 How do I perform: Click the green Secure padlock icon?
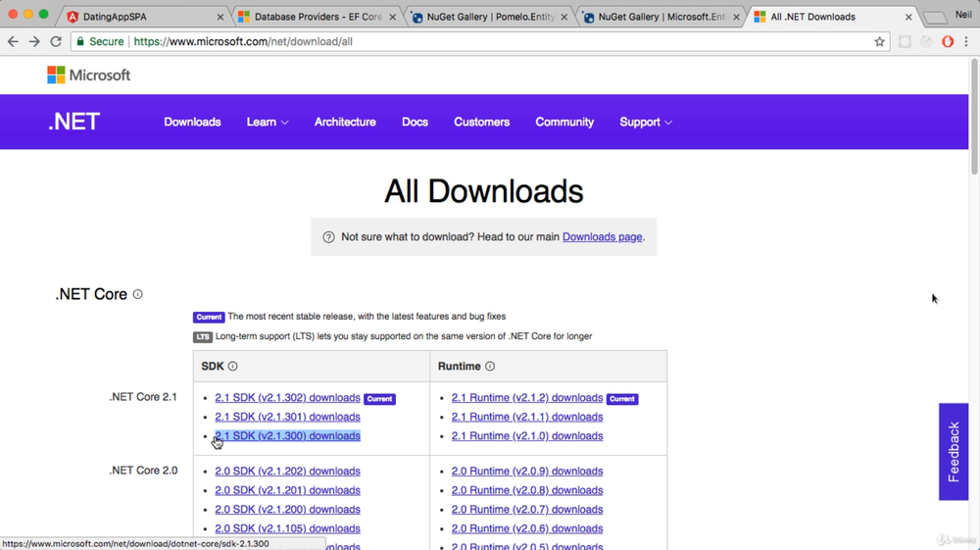(80, 41)
